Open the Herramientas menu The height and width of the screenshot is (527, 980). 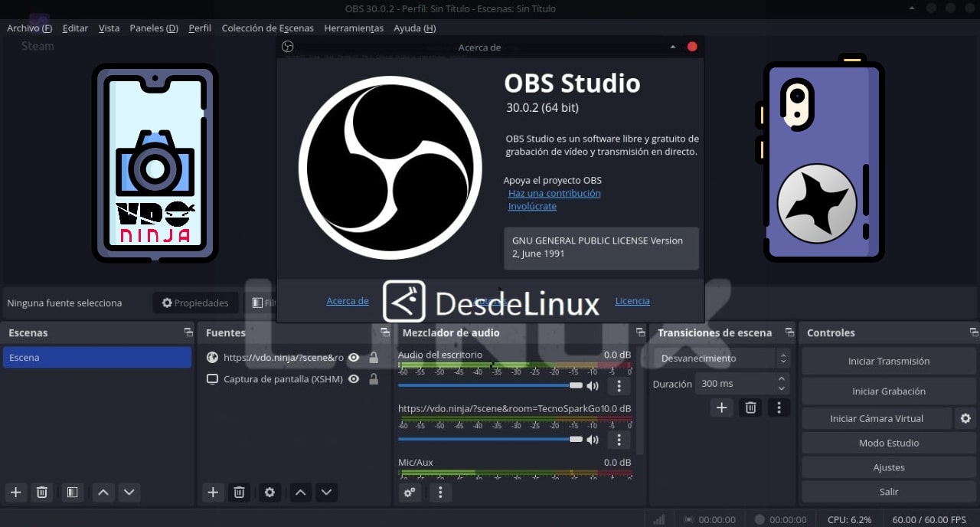[x=354, y=28]
